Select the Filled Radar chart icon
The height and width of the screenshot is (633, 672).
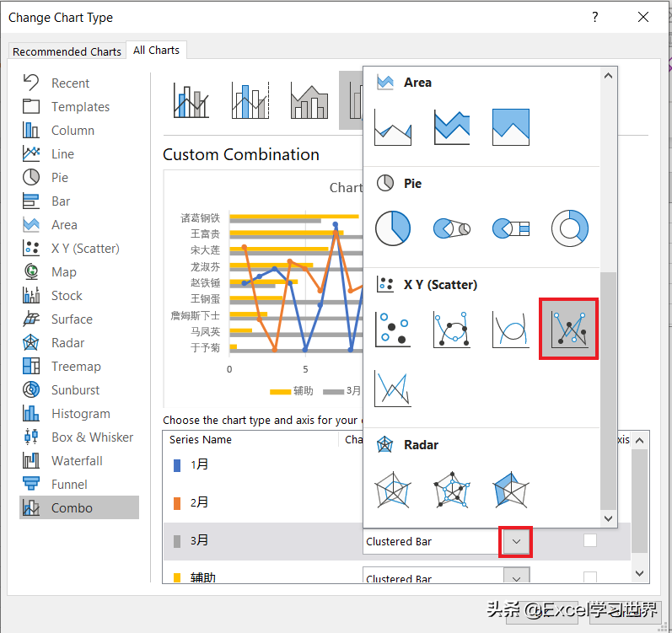[x=510, y=490]
